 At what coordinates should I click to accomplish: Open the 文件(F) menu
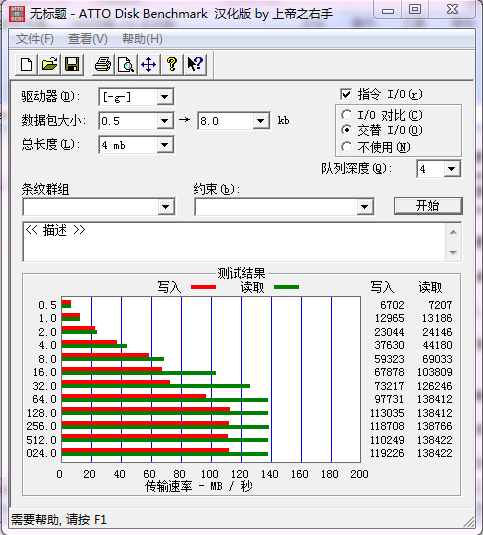pos(35,39)
